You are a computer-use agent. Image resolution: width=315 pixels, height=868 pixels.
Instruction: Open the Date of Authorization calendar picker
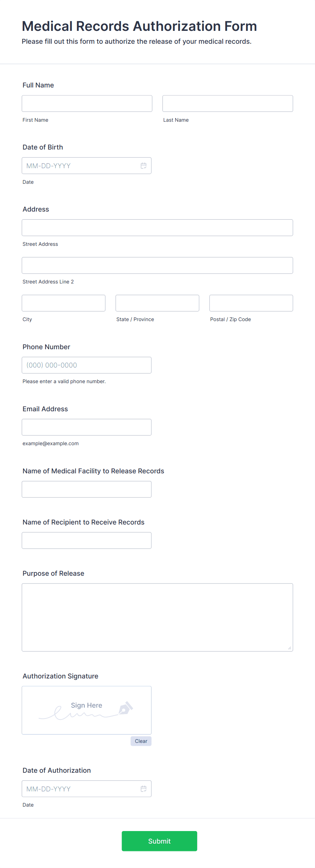[x=143, y=789]
